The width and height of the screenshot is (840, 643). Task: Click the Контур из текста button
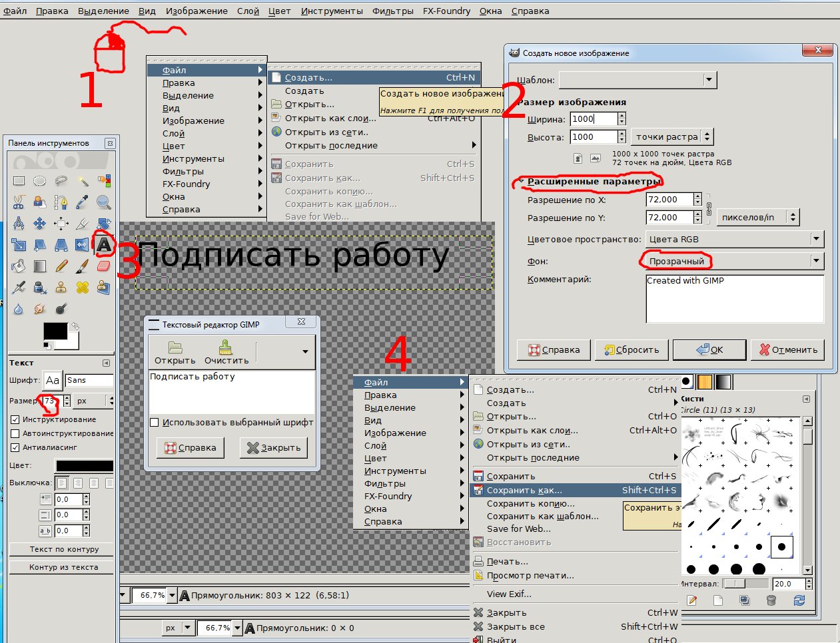click(x=63, y=567)
